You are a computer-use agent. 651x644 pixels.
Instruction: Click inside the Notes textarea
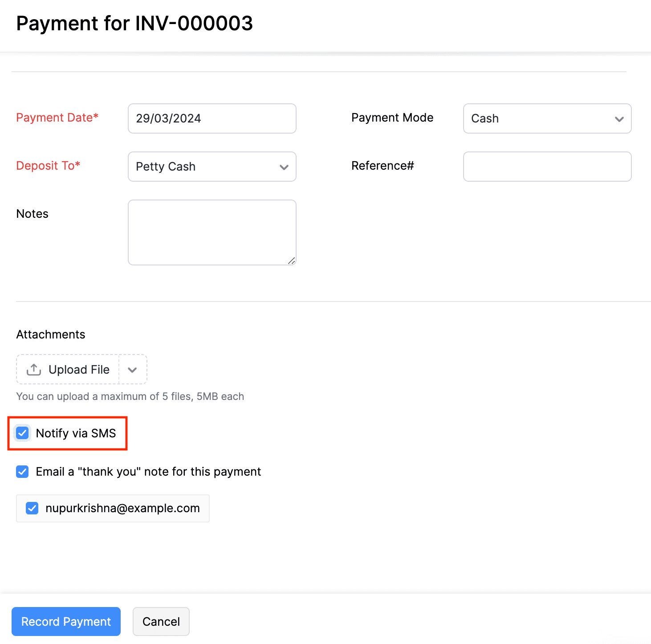pos(212,232)
